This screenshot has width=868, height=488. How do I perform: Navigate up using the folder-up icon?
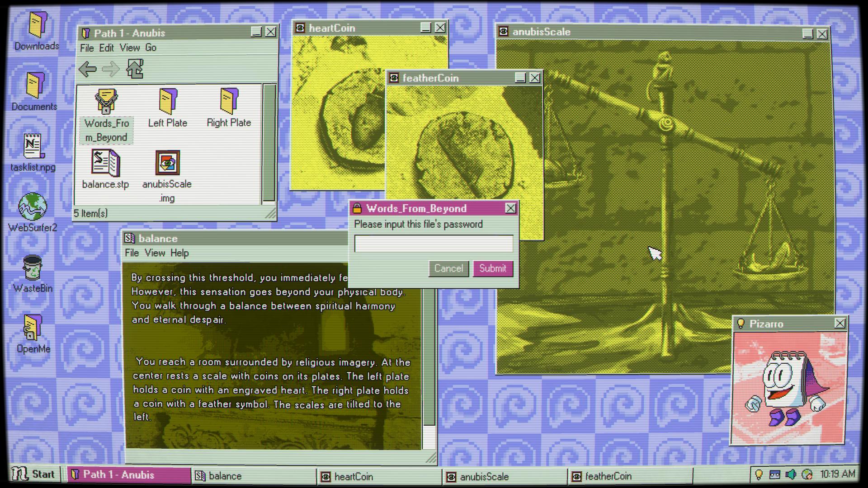click(x=134, y=69)
